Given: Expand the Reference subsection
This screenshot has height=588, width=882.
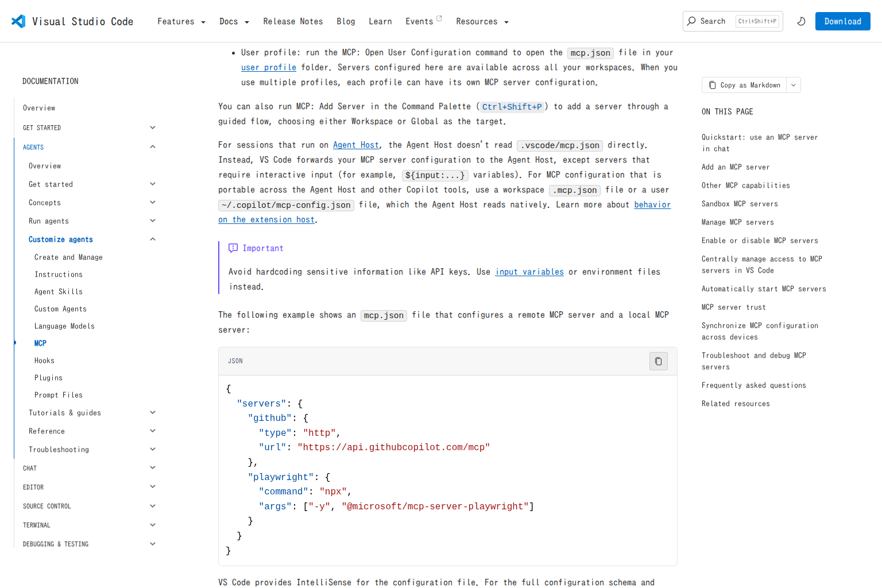Looking at the screenshot, I should [x=153, y=431].
